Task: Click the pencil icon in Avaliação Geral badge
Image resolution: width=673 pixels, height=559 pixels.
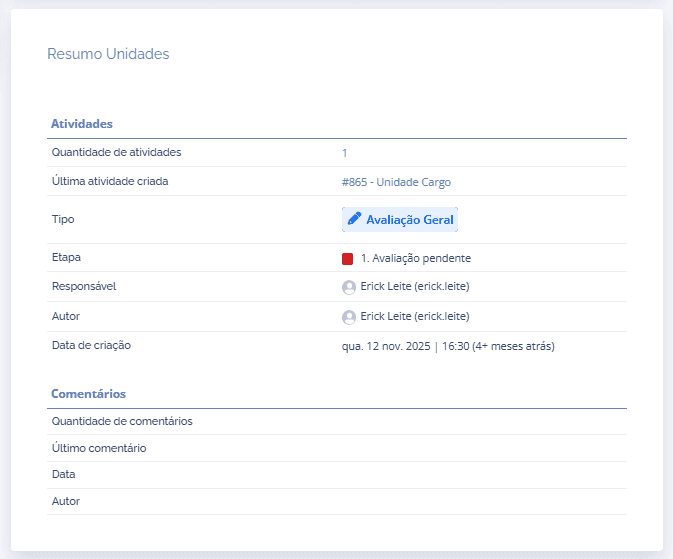Action: (x=354, y=219)
